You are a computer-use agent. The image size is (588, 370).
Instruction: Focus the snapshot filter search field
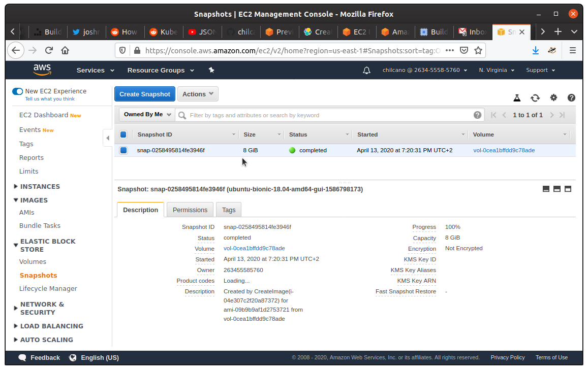(330, 115)
